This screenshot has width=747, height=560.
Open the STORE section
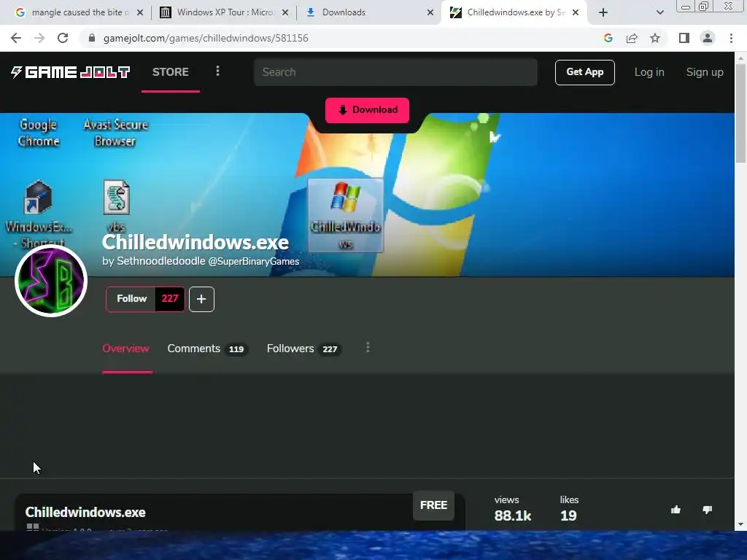click(x=171, y=72)
